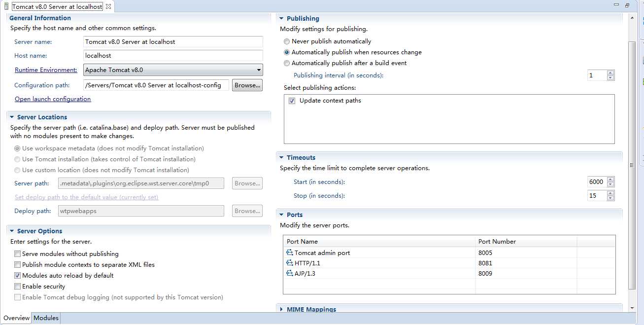This screenshot has width=644, height=325.
Task: Increase the Stop timeout value
Action: point(610,193)
